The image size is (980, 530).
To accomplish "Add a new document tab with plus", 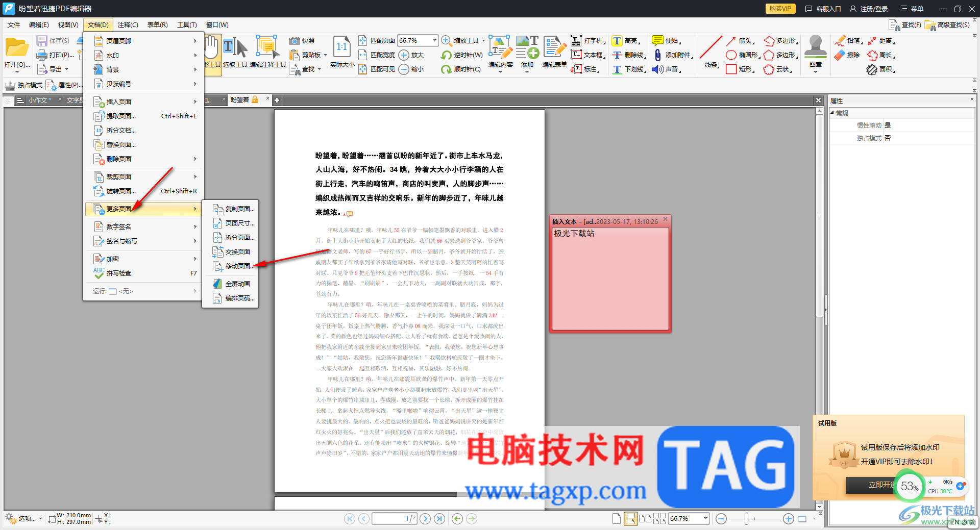I will coord(277,100).
